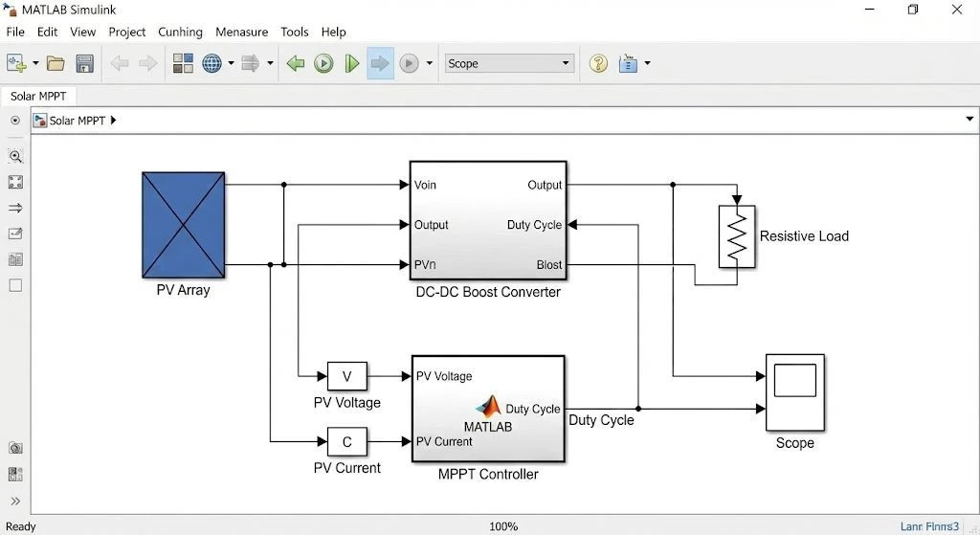The image size is (980, 535).
Task: Open the Menasure menu
Action: (x=241, y=32)
